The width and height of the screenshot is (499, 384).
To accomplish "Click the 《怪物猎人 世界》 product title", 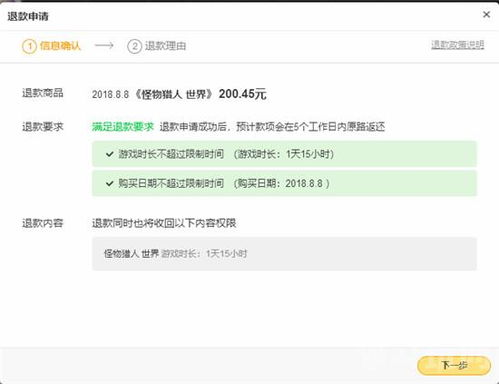I will (x=173, y=94).
